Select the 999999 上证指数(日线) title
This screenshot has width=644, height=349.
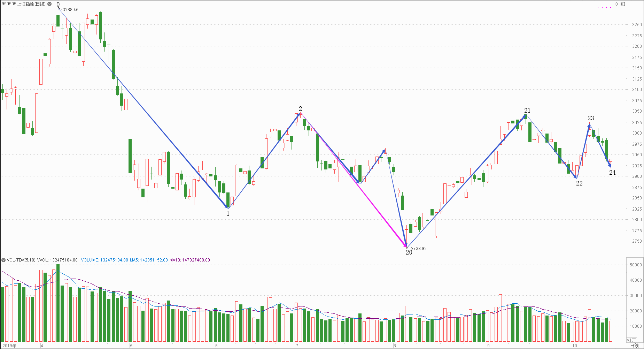tap(24, 4)
